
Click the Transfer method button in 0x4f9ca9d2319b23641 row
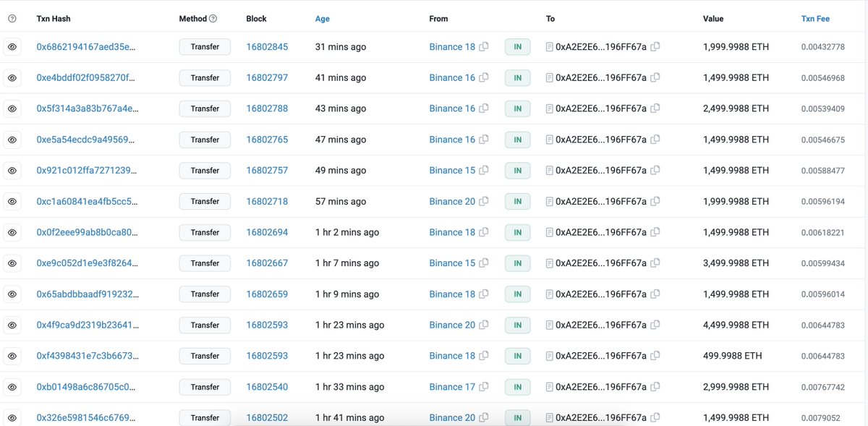pyautogui.click(x=205, y=325)
